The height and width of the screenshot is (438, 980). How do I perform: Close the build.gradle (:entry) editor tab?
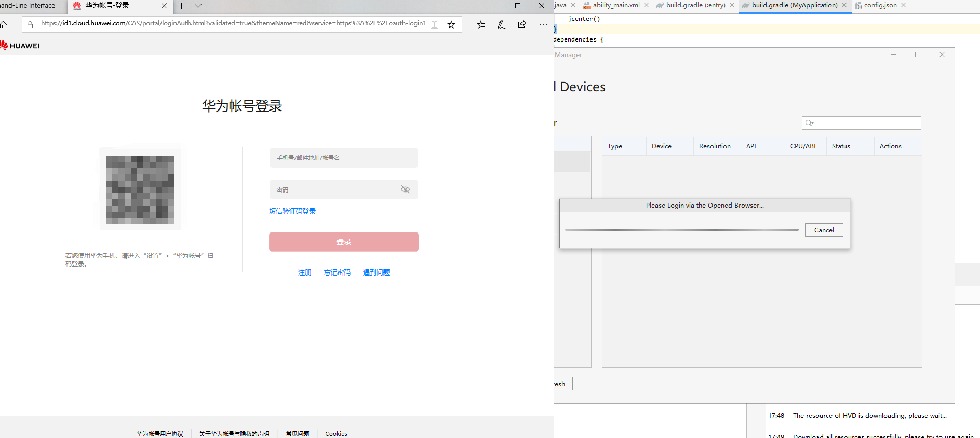pyautogui.click(x=732, y=5)
